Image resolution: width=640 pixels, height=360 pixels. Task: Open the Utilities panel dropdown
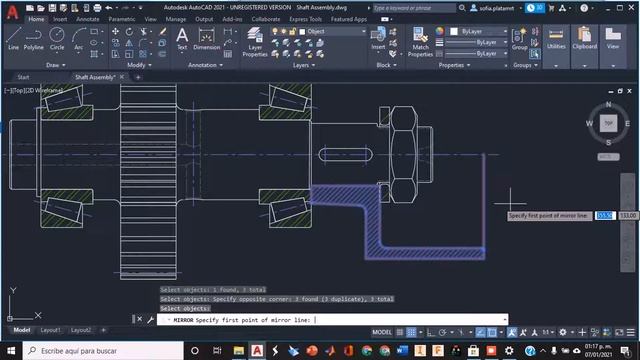pyautogui.click(x=556, y=65)
